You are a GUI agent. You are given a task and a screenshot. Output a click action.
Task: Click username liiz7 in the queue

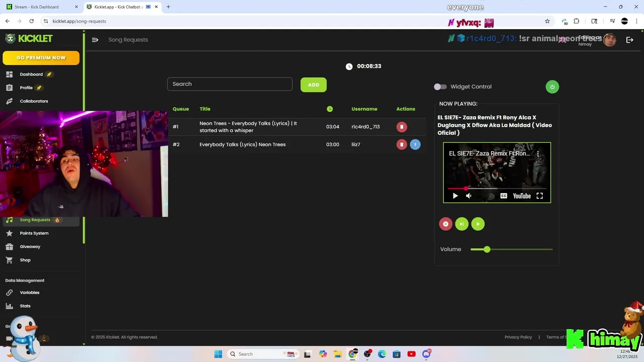click(356, 144)
